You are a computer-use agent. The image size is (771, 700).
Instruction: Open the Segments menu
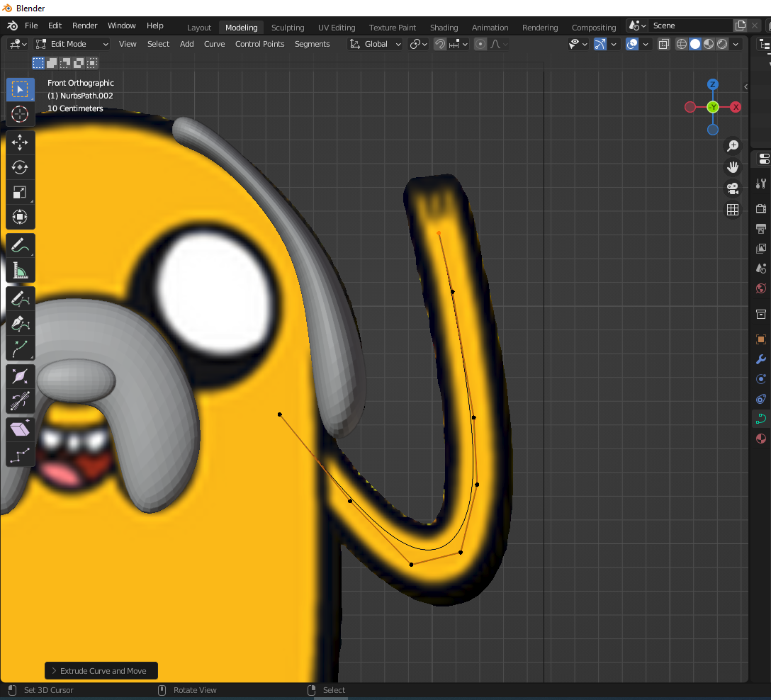(x=313, y=44)
